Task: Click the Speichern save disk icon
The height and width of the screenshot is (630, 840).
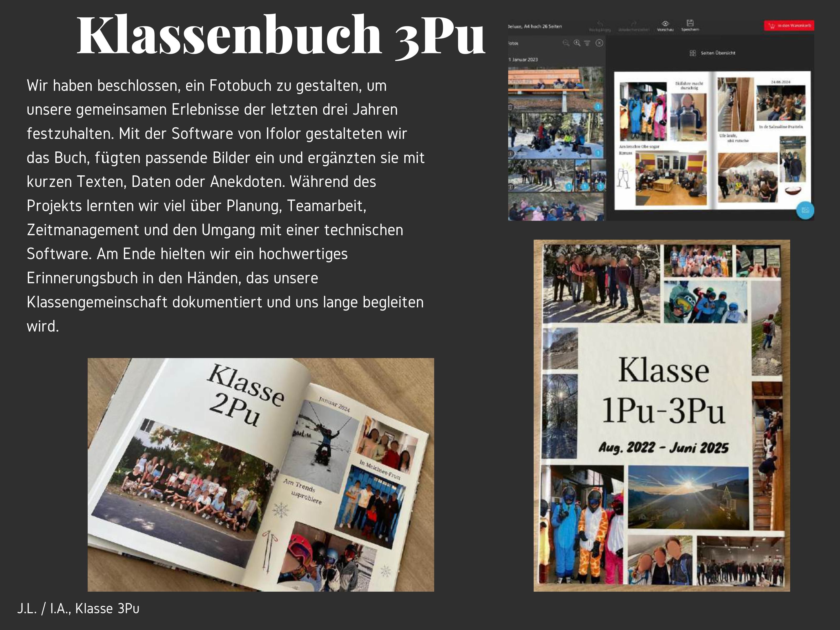Action: point(690,23)
